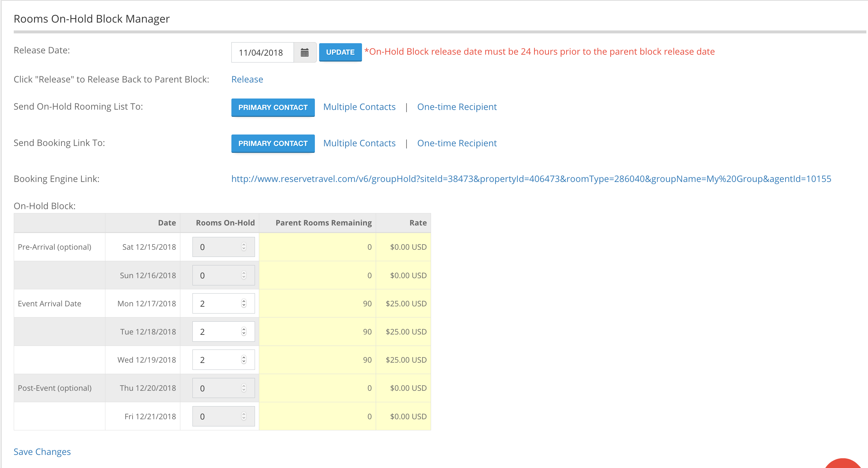868x468 pixels.
Task: Click stepper arrows for Fri 12/21/2018 rooms
Action: (244, 416)
